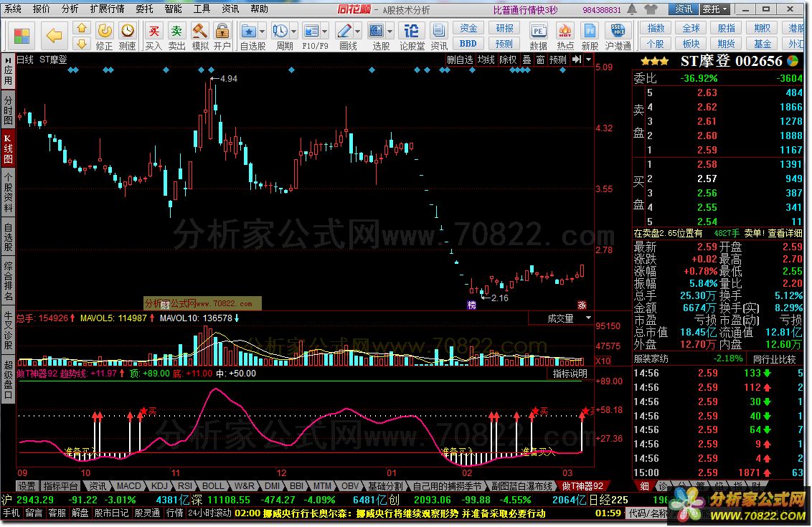
Task: Click the 资讯 button in title bar
Action: (684, 9)
